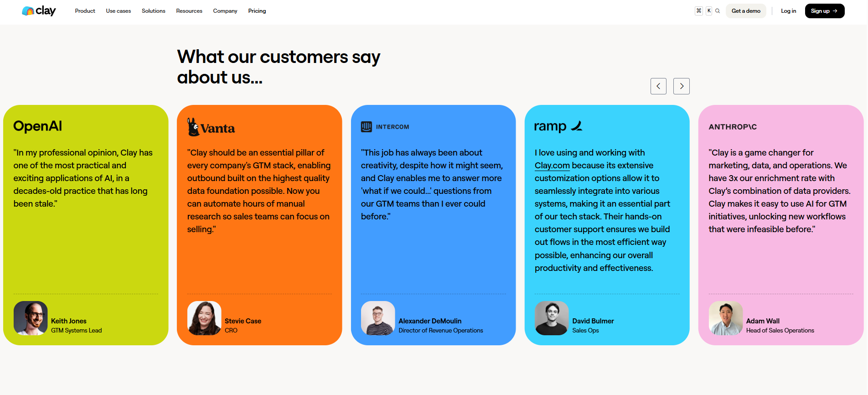
Task: Click Keith Jones profile photo
Action: coord(31,318)
